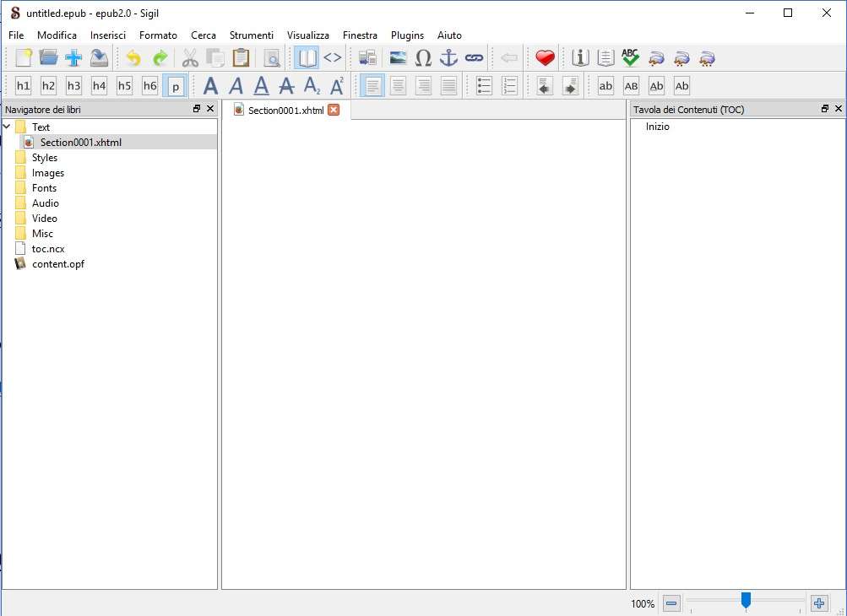Click the Insert ID anchor icon
The height and width of the screenshot is (616, 847).
(449, 58)
